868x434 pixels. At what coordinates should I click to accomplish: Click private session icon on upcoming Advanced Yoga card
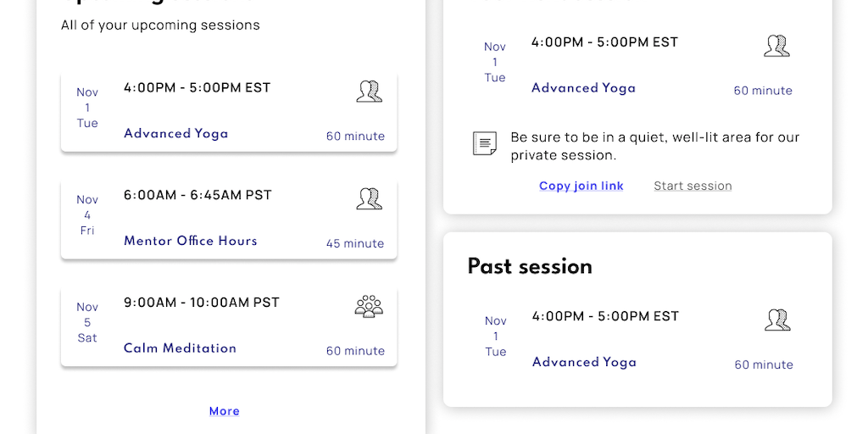point(369,92)
